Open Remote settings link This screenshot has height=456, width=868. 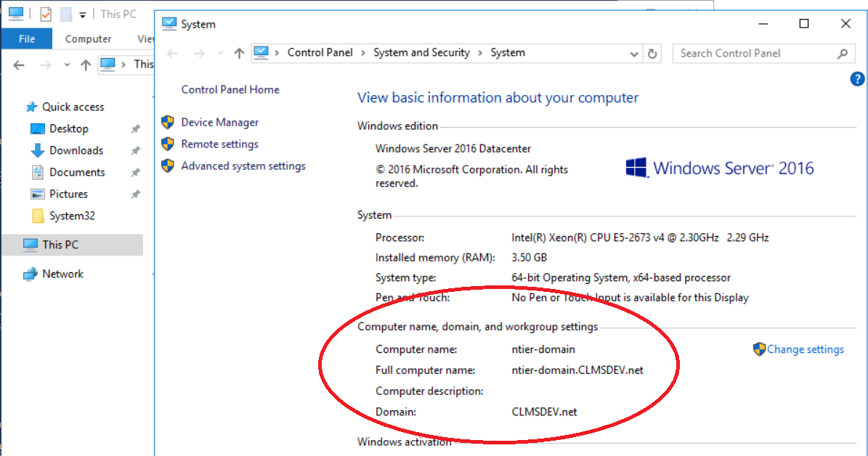click(x=219, y=144)
